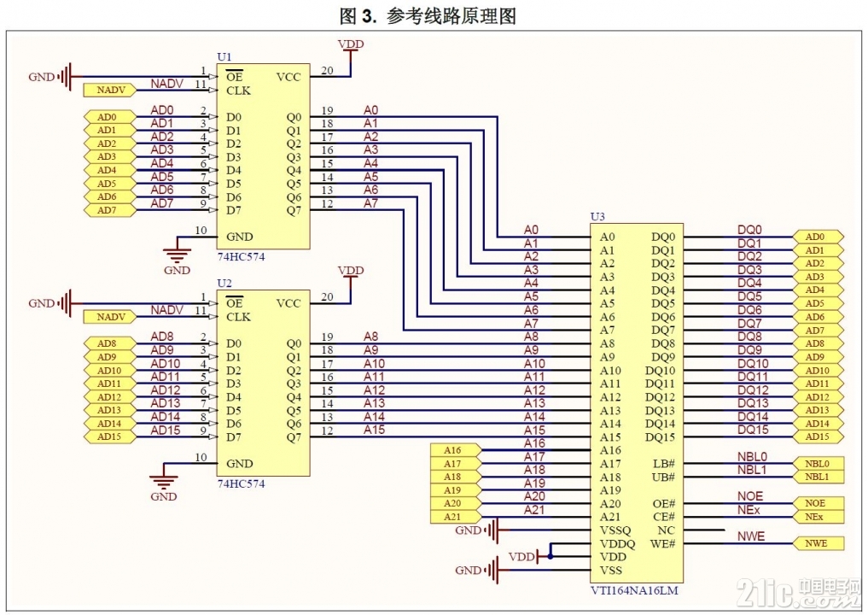868x615 pixels.
Task: Select the CE# pin name on U3
Action: tap(664, 517)
